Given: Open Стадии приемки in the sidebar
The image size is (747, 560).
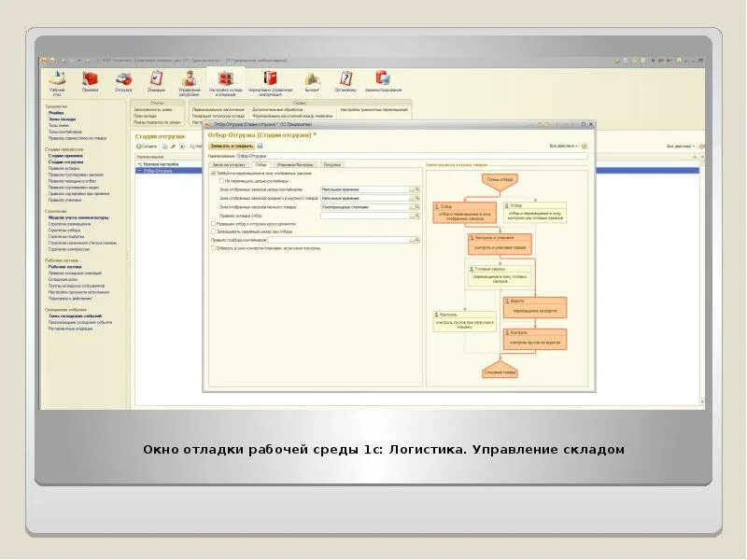Looking at the screenshot, I should pyautogui.click(x=65, y=156).
